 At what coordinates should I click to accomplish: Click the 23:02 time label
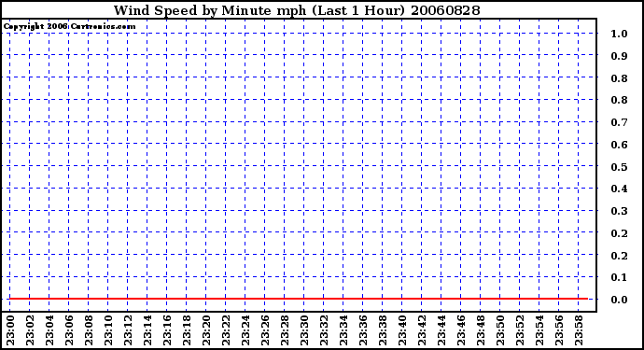click(30, 330)
